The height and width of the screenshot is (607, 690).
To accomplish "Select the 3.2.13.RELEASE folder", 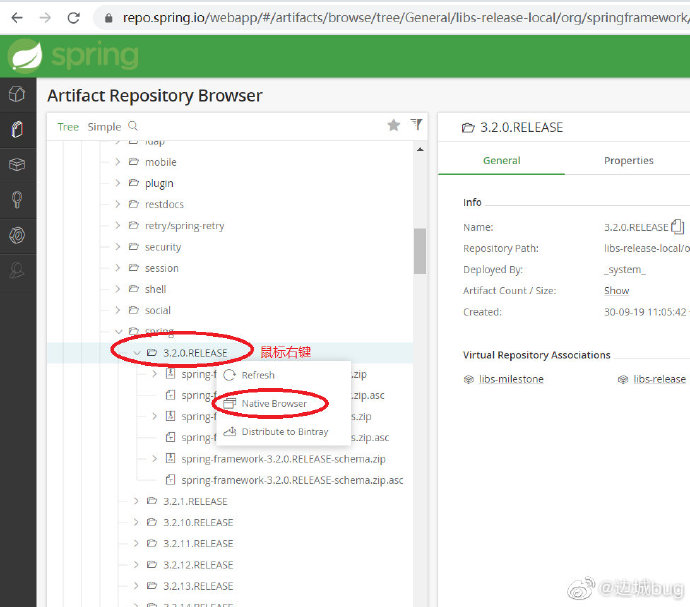I will 198,586.
